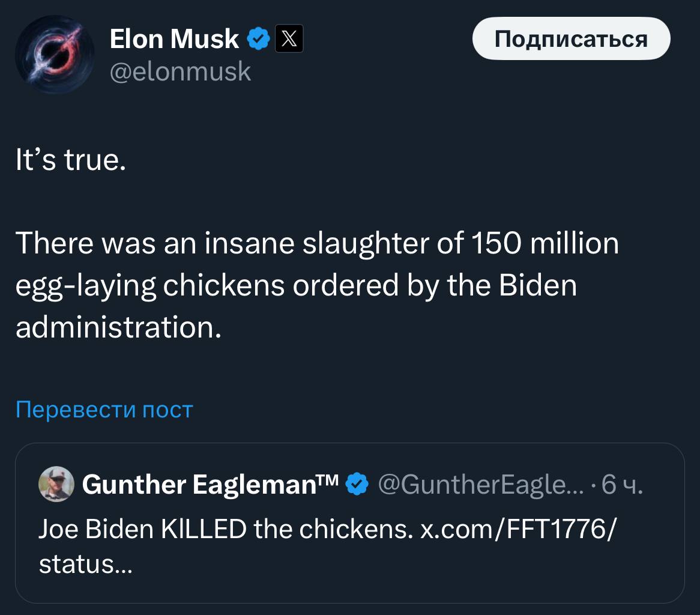Click the truncated status… link text
This screenshot has width=700, height=615.
pos(85,565)
